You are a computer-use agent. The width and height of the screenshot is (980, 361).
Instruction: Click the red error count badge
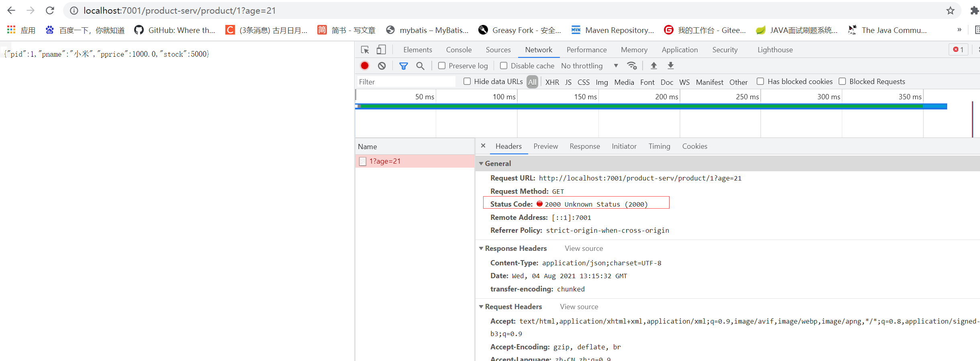coord(958,49)
